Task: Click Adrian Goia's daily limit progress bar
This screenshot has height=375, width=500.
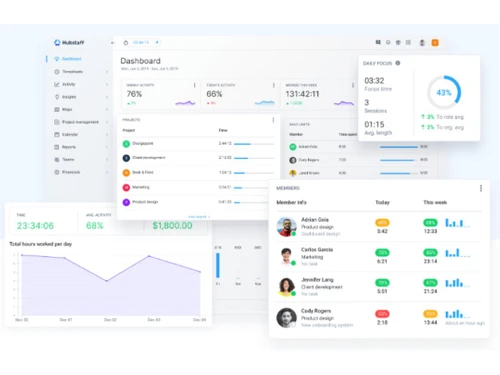Action: (x=399, y=147)
